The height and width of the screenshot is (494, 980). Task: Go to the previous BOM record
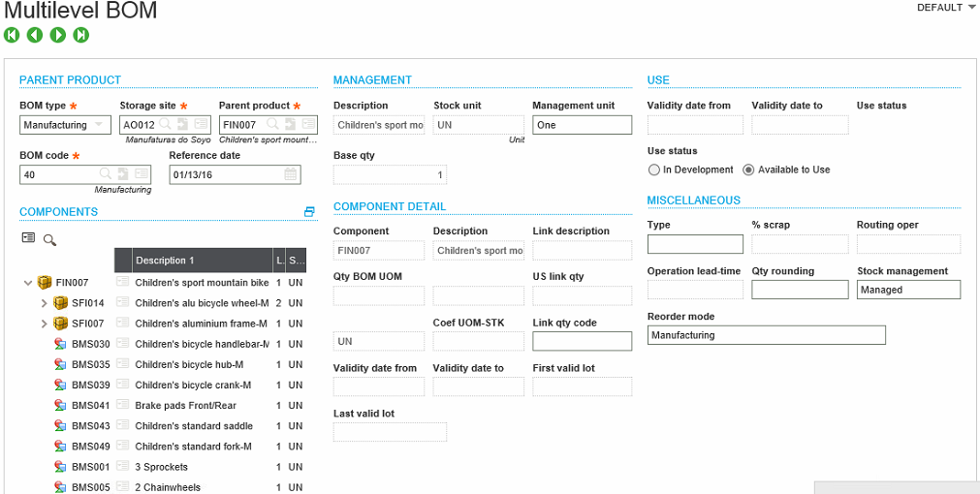coord(34,35)
